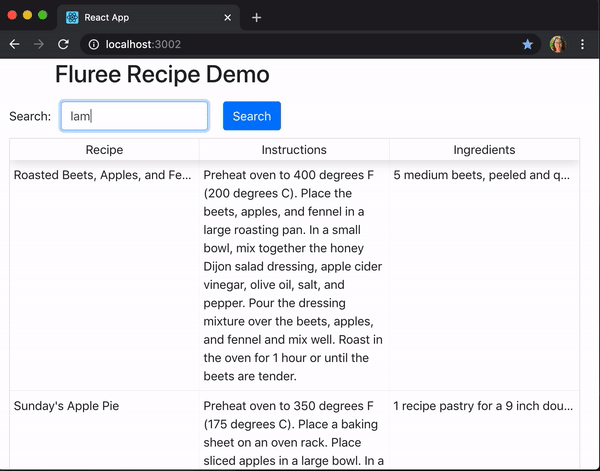Image resolution: width=600 pixels, height=471 pixels.
Task: Select the Roasted Beets, Apples recipe cell
Action: (x=104, y=275)
